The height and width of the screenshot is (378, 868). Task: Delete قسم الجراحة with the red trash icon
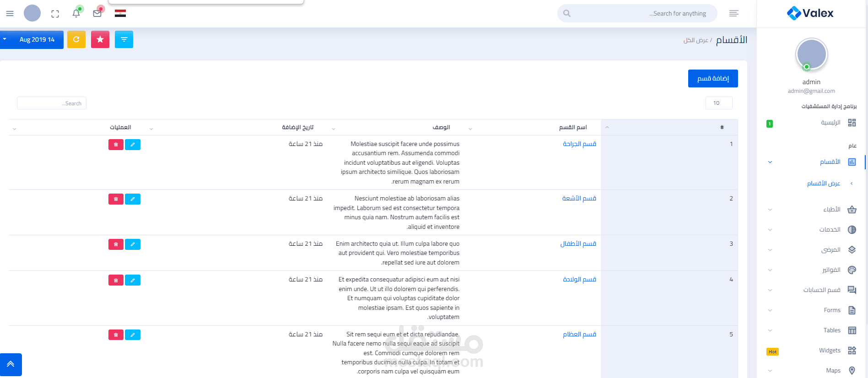(116, 145)
